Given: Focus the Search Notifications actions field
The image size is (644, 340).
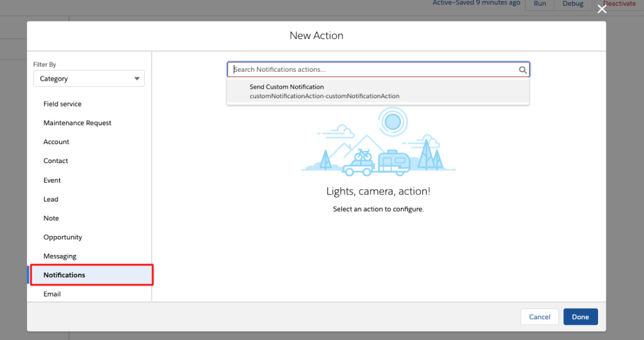Looking at the screenshot, I should click(375, 70).
